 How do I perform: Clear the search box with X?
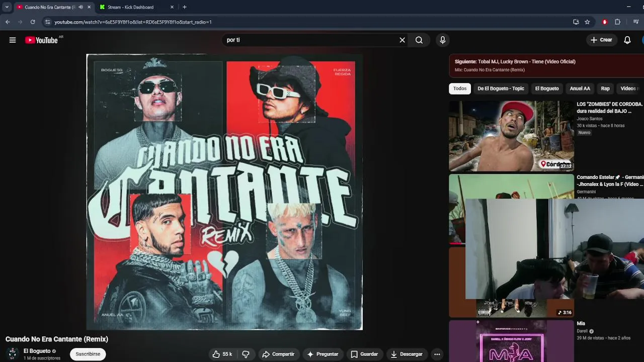point(402,40)
